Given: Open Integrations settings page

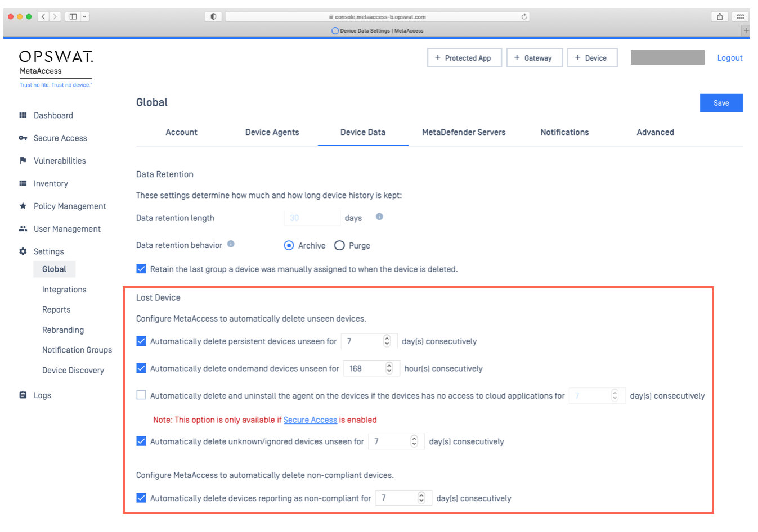Looking at the screenshot, I should [x=64, y=289].
